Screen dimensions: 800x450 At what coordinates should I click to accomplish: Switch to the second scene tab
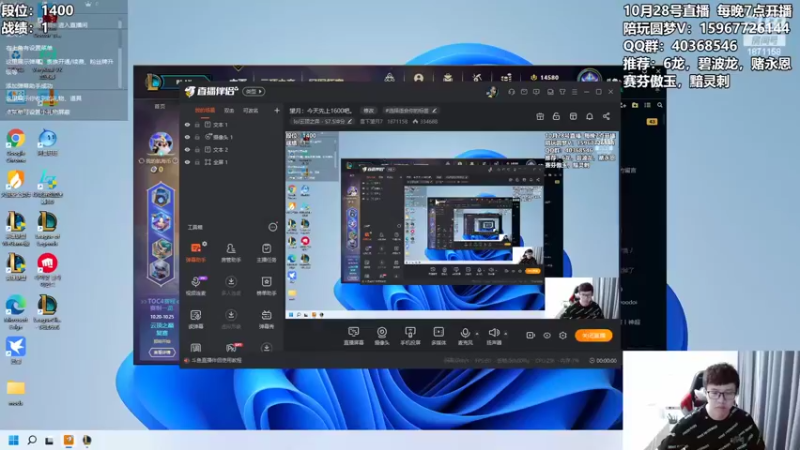click(229, 110)
